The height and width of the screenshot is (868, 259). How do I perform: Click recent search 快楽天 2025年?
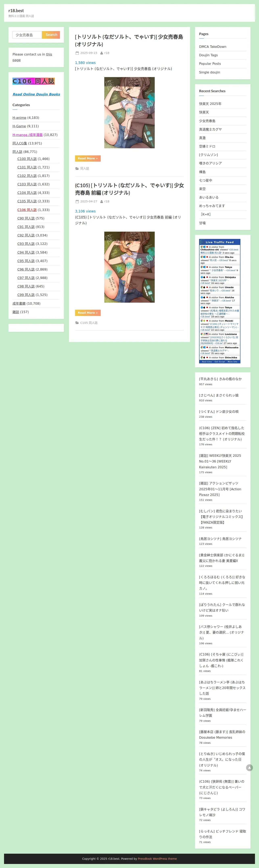click(210, 104)
